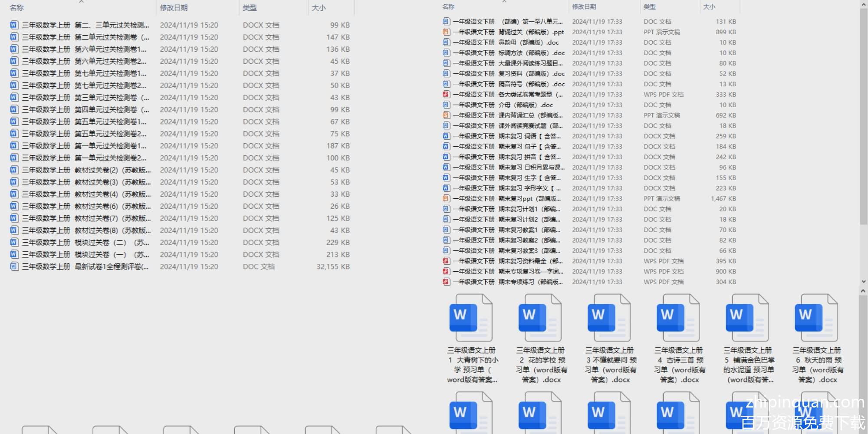The image size is (868, 434).
Task: Select the icon of 一年级语文下册 鼻韵母 (部编版).doc
Action: [x=446, y=42]
